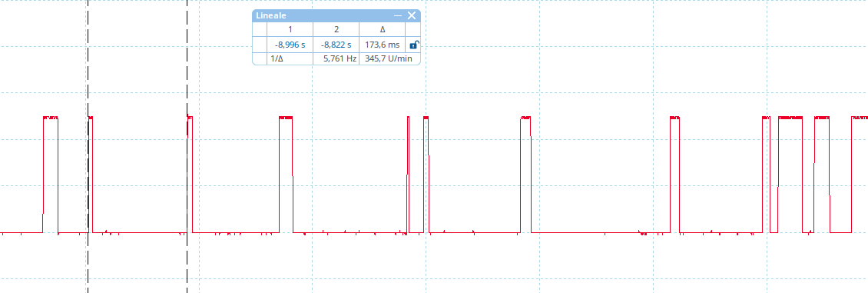
Task: Minimize the Lineale rulers panel
Action: (x=397, y=16)
